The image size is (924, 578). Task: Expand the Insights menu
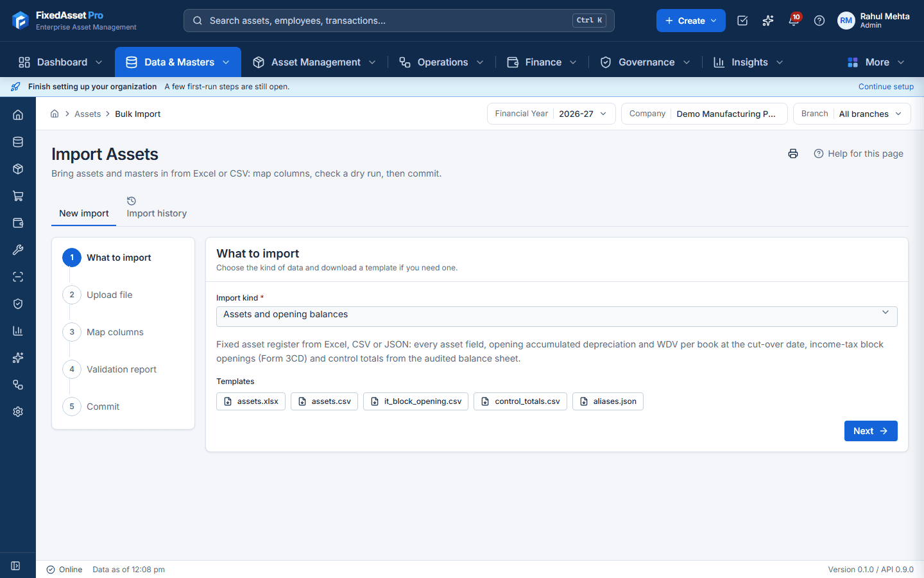pos(748,62)
